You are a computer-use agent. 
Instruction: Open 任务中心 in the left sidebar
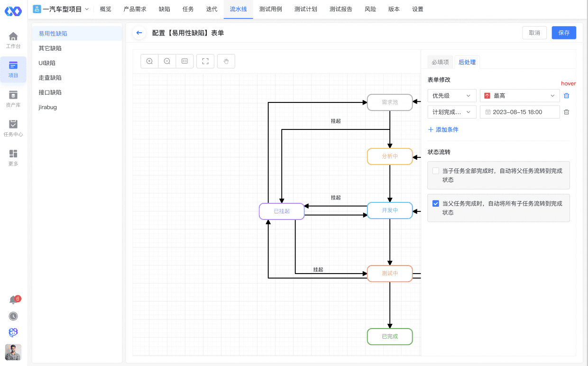pos(13,128)
